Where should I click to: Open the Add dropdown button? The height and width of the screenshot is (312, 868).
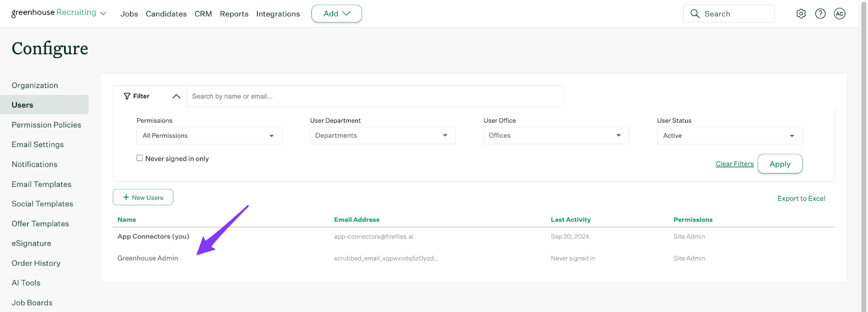click(x=336, y=14)
